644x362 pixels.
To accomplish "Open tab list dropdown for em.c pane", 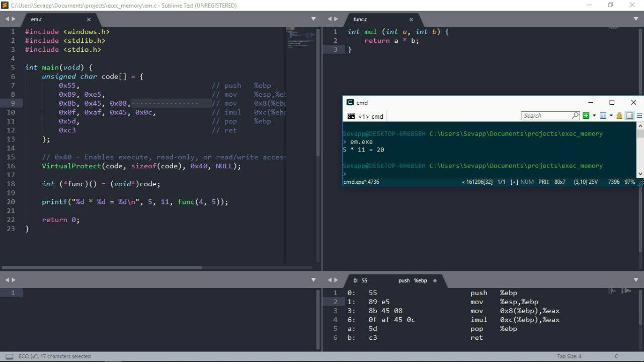I will (313, 19).
